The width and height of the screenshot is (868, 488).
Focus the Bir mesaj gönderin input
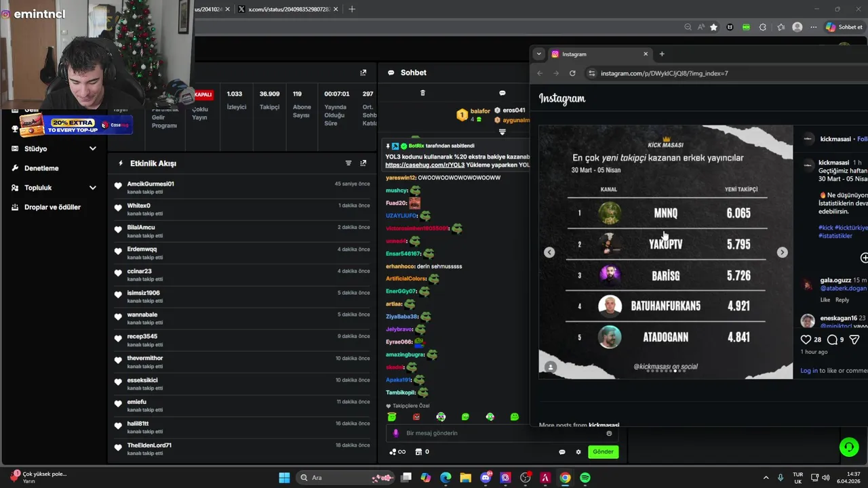[x=502, y=433]
